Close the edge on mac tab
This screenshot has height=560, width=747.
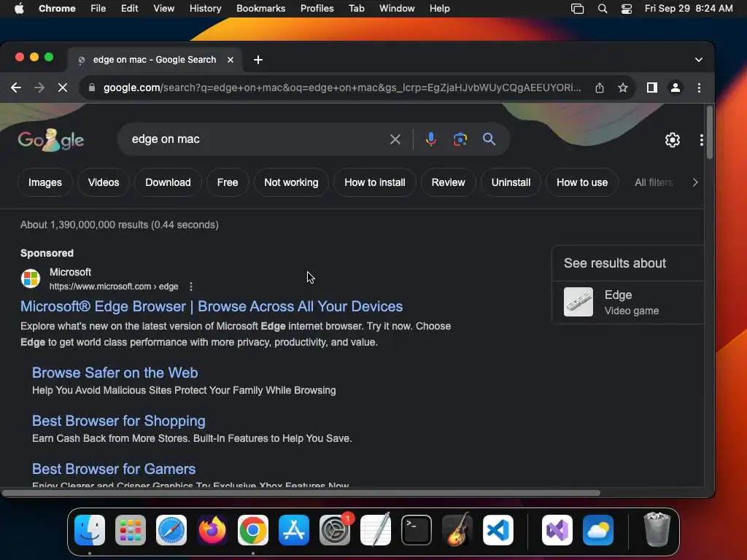tap(231, 60)
